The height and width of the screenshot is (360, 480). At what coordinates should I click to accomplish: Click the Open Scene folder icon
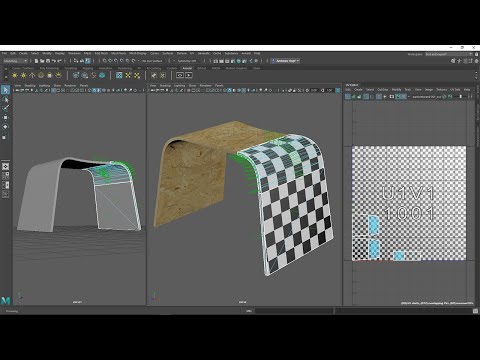click(x=42, y=61)
